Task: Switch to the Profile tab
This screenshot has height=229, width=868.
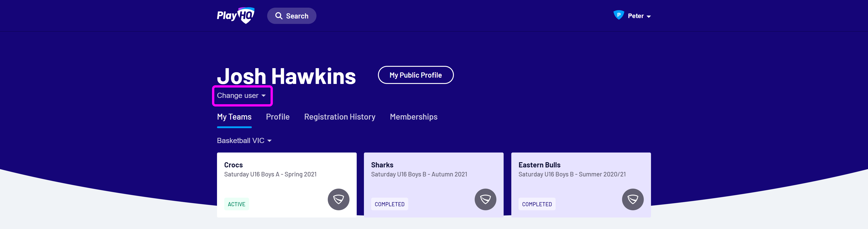Action: point(277,117)
